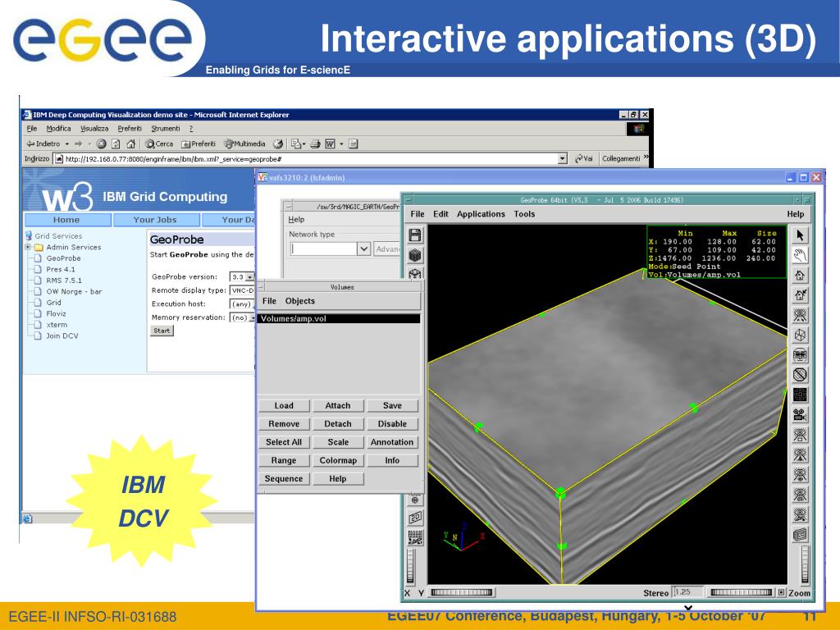840x630 pixels.
Task: Click the crosshair target icon in left toolbar
Action: pos(415,500)
